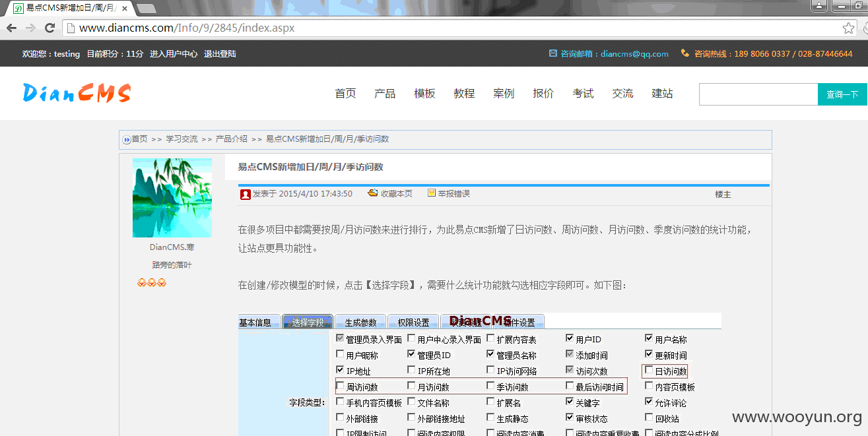Open the 建站 navigation item
The height and width of the screenshot is (436, 868).
(662, 94)
